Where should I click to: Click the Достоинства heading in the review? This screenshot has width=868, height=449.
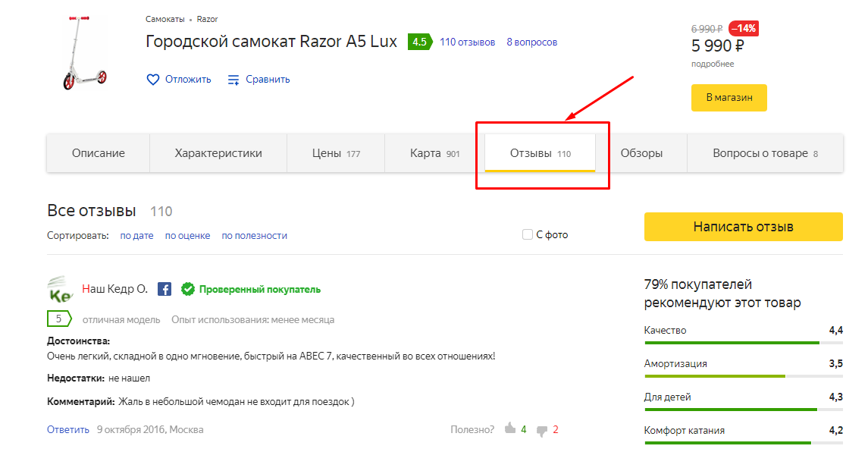79,341
